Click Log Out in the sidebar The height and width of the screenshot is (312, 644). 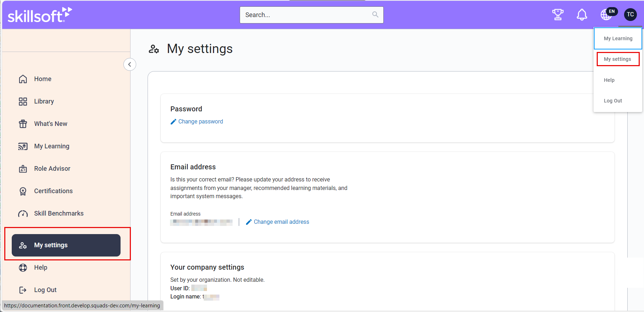[x=45, y=290]
